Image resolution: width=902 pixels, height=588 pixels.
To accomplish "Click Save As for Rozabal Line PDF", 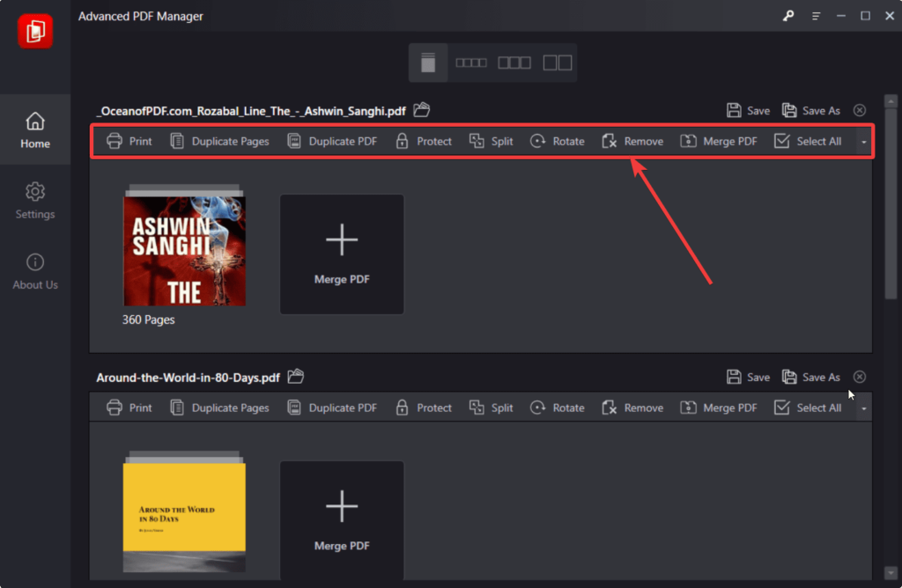I will click(811, 110).
